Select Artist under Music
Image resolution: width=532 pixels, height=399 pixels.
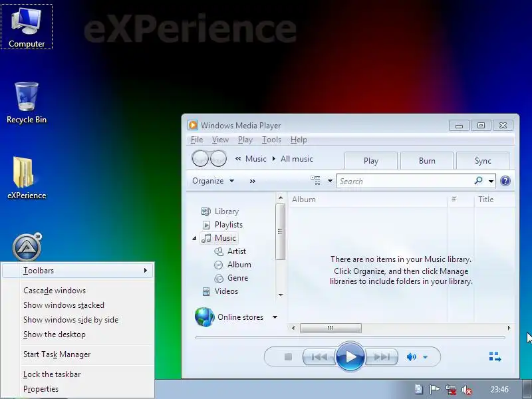point(230,251)
